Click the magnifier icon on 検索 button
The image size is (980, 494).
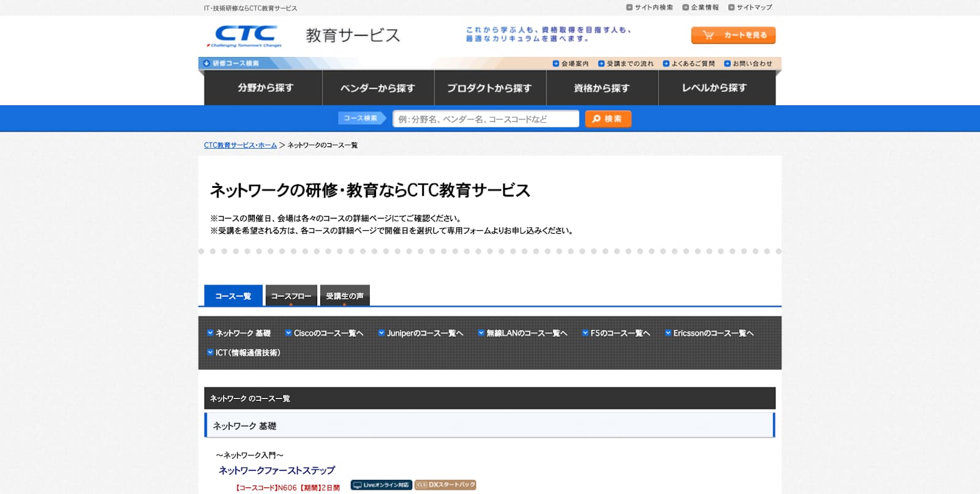596,119
